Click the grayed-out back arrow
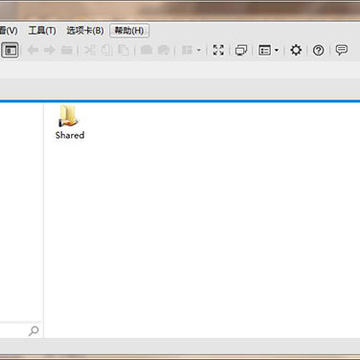Screen dimensions: 360x360 coord(33,50)
